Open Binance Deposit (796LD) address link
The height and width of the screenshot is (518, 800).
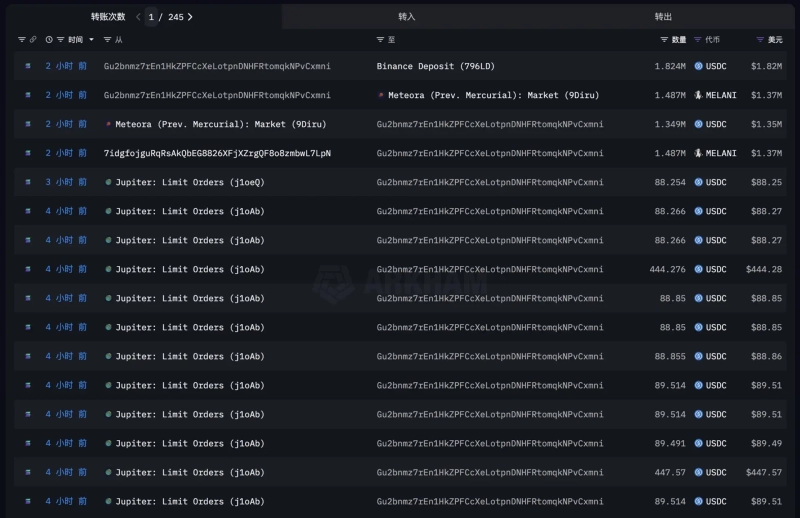tap(435, 66)
